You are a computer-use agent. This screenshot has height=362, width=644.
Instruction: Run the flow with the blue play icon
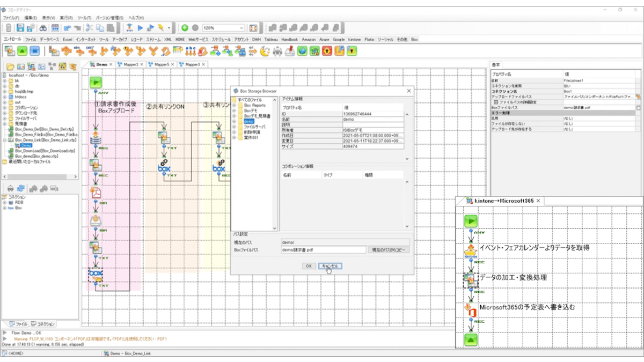coord(141,28)
